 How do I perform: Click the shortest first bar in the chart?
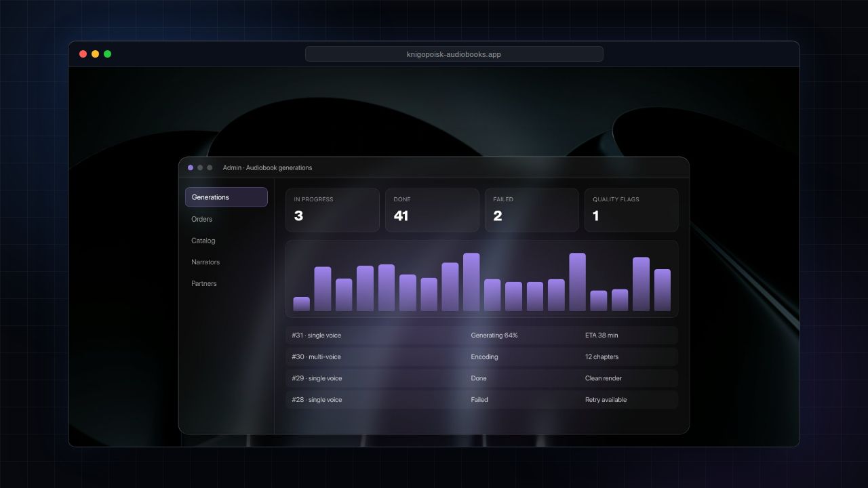301,304
